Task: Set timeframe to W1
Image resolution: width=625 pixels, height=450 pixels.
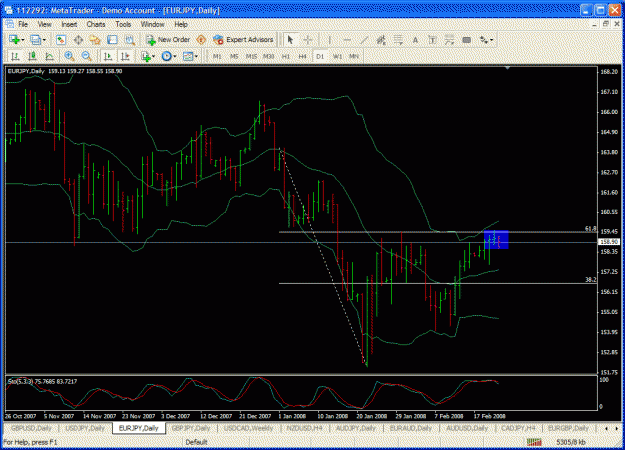Action: 338,56
